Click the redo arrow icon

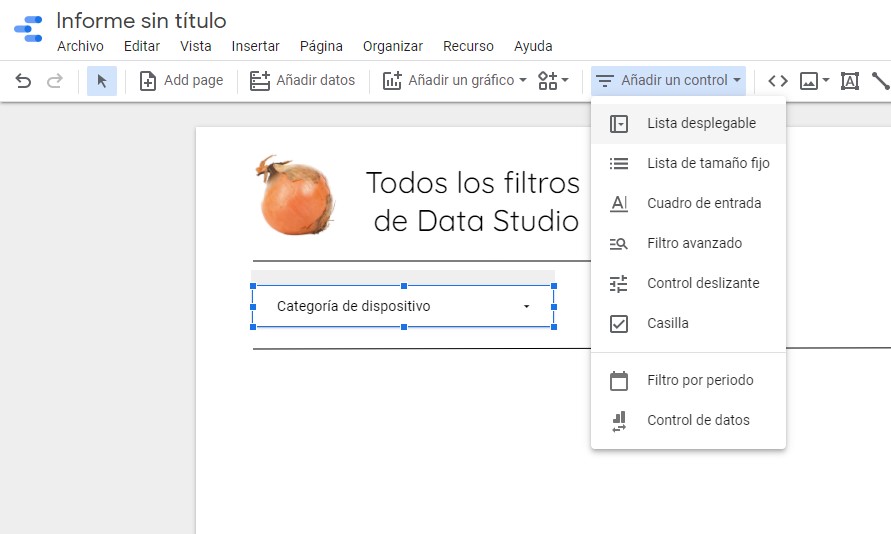click(55, 81)
